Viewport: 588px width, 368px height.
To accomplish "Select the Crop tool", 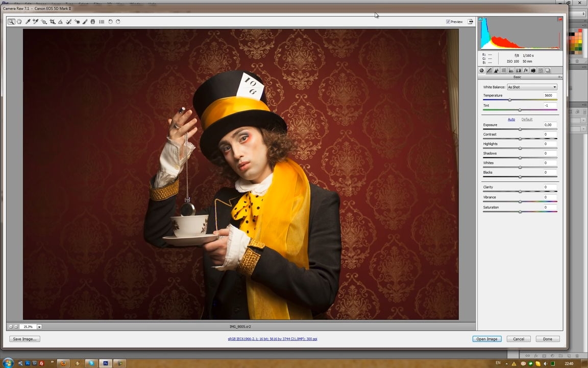I will pyautogui.click(x=53, y=22).
